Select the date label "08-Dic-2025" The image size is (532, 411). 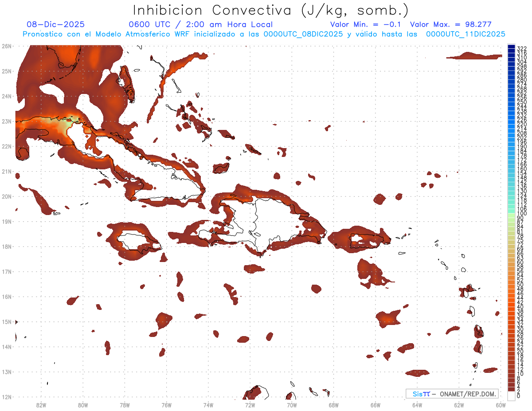coord(55,25)
